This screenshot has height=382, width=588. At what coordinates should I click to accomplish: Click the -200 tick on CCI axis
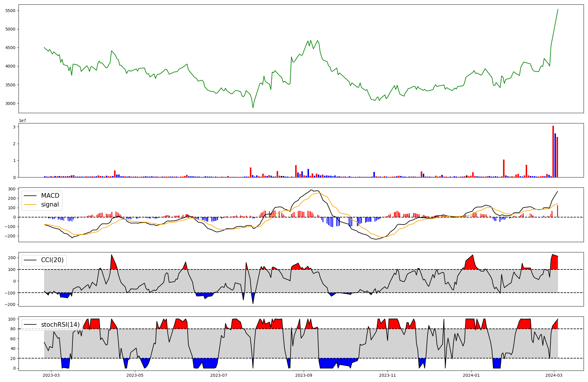[10, 304]
